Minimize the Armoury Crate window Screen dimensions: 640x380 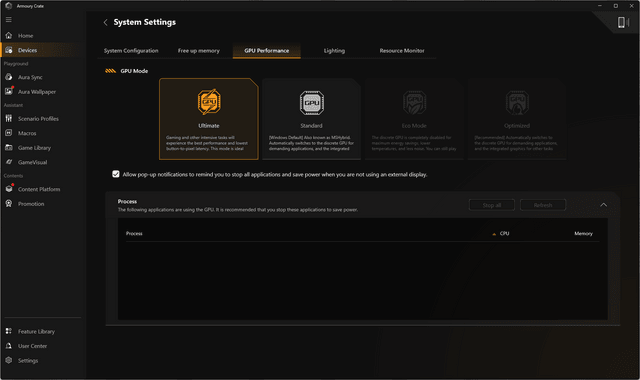600,6
